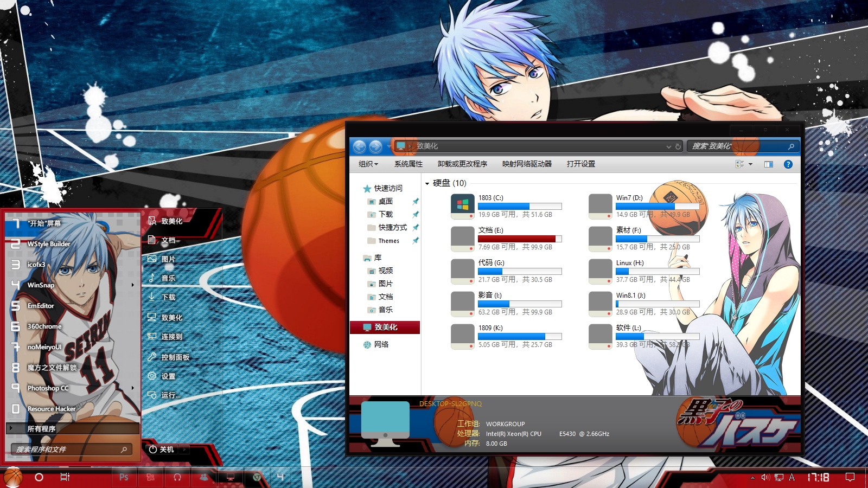
Task: Click the Back navigation arrow in Explorer
Action: coord(359,146)
